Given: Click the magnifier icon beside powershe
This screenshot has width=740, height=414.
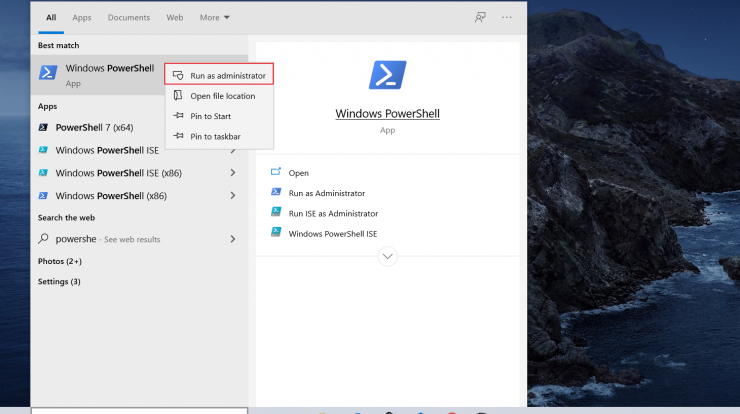Looking at the screenshot, I should coord(43,238).
